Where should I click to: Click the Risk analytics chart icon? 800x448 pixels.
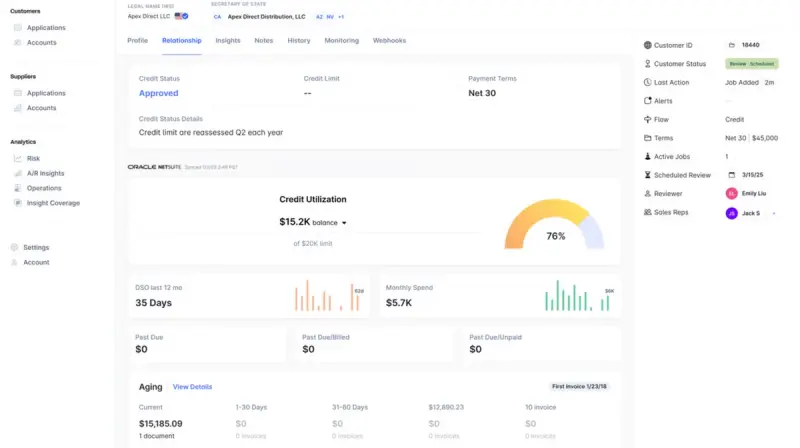(x=18, y=159)
